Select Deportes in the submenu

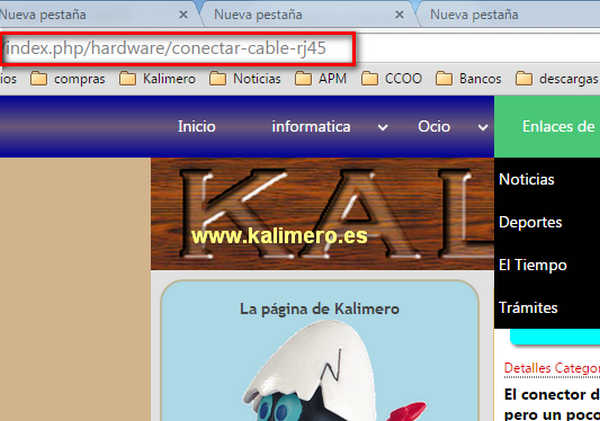pyautogui.click(x=530, y=222)
